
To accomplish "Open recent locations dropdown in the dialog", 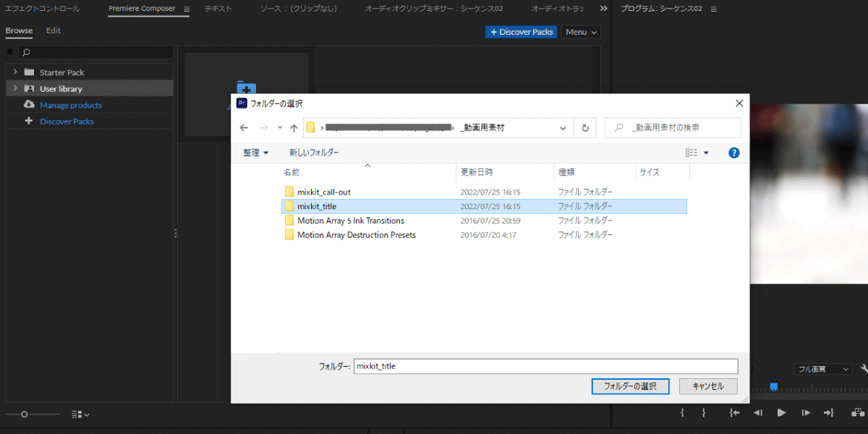I will click(281, 128).
